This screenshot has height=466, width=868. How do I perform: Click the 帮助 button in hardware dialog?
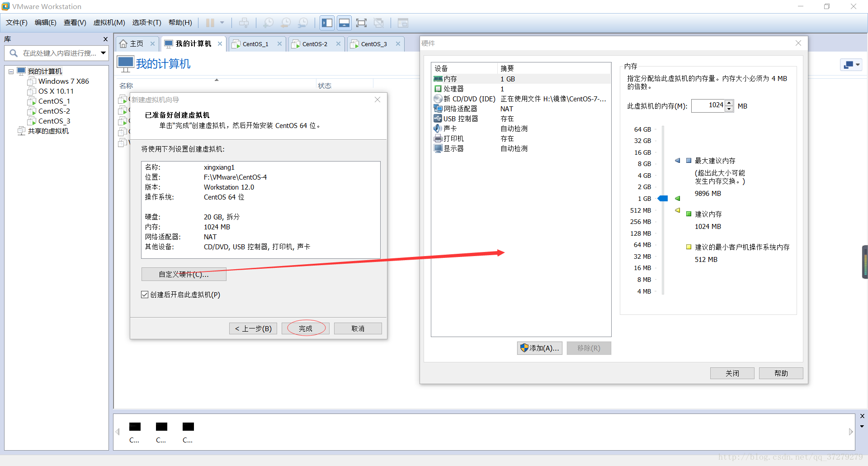pos(781,373)
